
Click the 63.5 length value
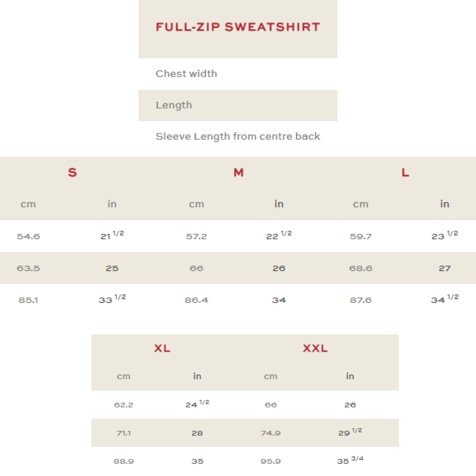coord(29,268)
